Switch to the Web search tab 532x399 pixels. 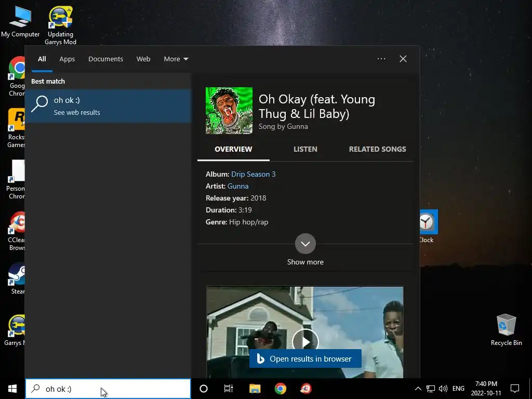[143, 59]
